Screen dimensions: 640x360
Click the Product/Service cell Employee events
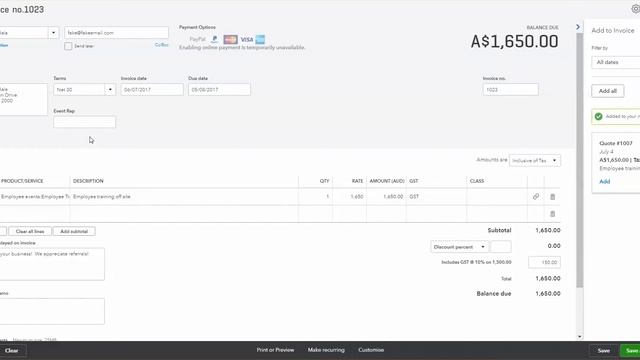pos(35,197)
